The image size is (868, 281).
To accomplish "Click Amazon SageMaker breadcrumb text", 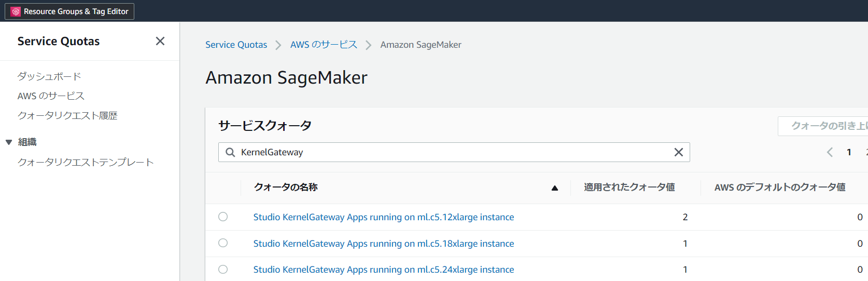I will tap(421, 45).
